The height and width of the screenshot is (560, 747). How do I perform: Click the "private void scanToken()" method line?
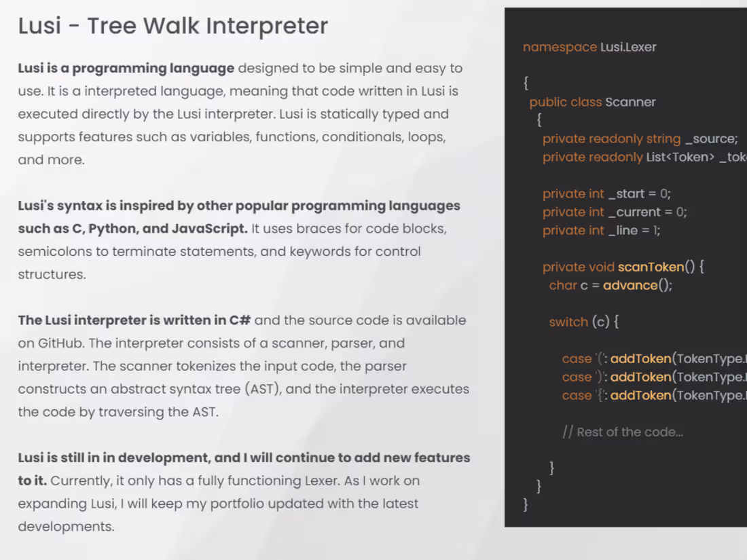tap(623, 267)
